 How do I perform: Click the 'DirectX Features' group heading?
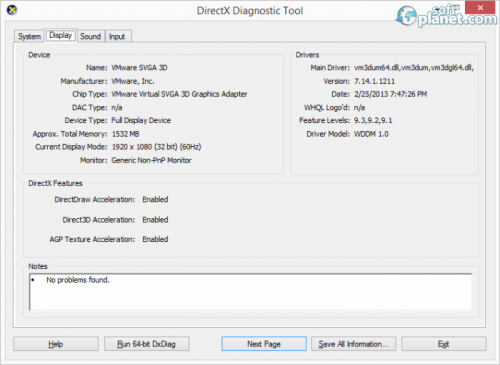(55, 183)
